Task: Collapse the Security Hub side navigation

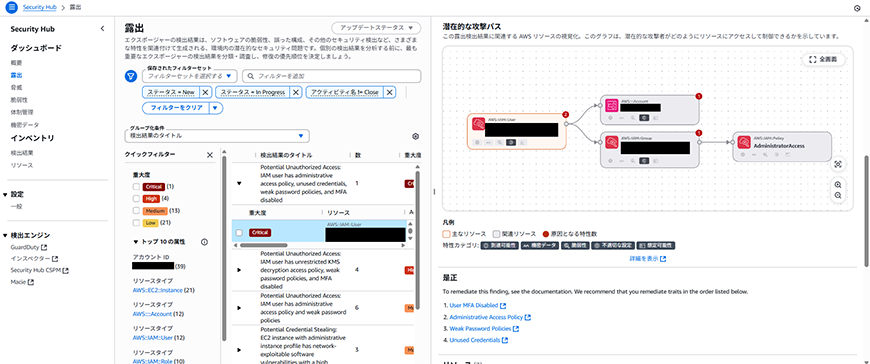Action: 102,29
